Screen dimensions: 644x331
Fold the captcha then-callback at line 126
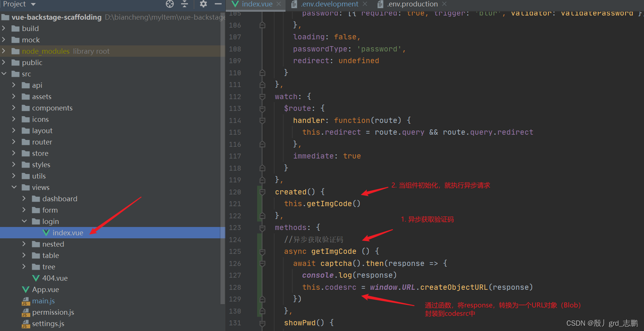pyautogui.click(x=262, y=263)
